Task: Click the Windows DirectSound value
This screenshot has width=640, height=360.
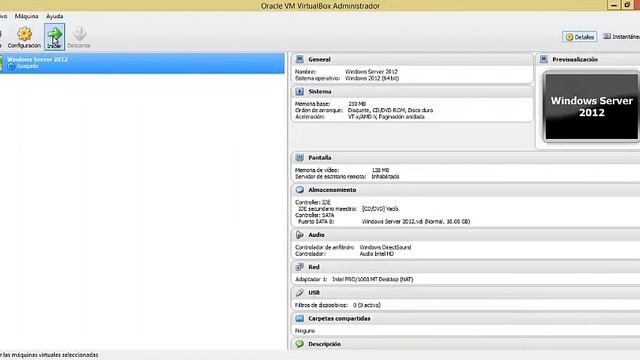Action: [x=385, y=247]
